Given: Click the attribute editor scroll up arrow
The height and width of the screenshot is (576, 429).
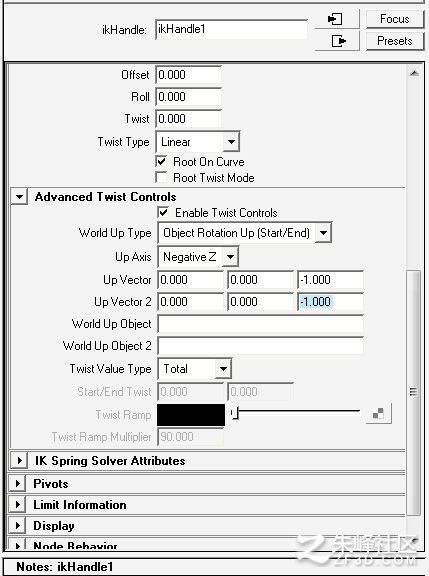Looking at the screenshot, I should pyautogui.click(x=414, y=74).
